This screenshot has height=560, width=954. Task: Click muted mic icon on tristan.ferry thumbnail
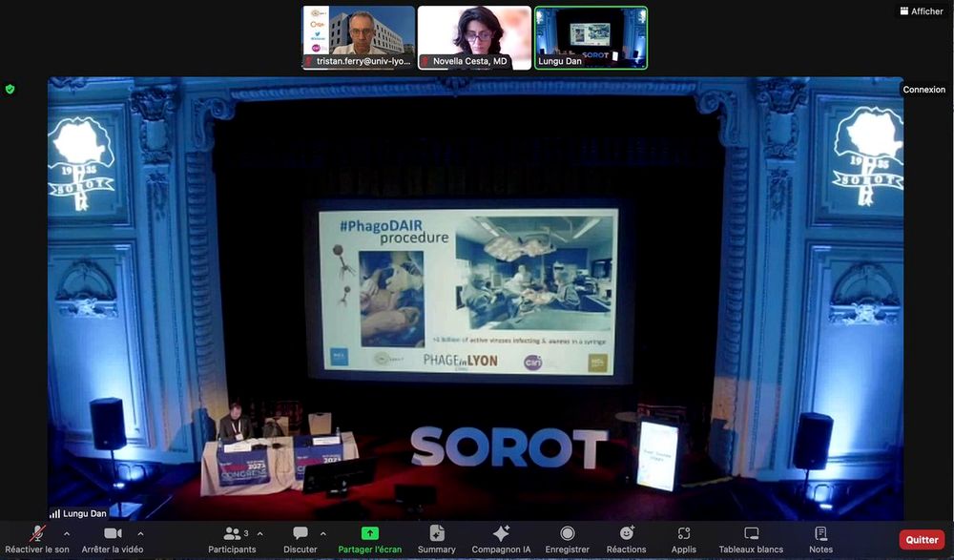308,61
